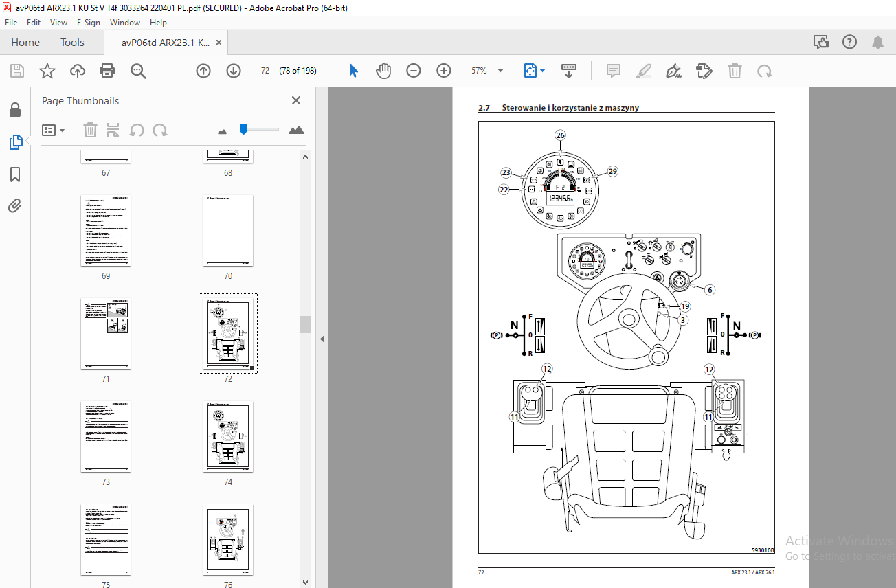Close the avP06td ARX23.1 document tab

click(x=219, y=43)
